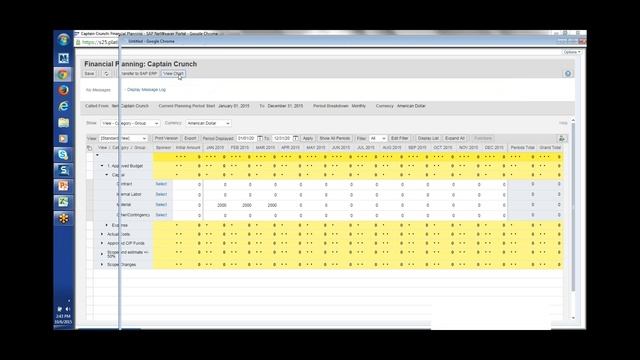
Task: Click Select link in Other/Contingency row
Action: click(x=161, y=215)
